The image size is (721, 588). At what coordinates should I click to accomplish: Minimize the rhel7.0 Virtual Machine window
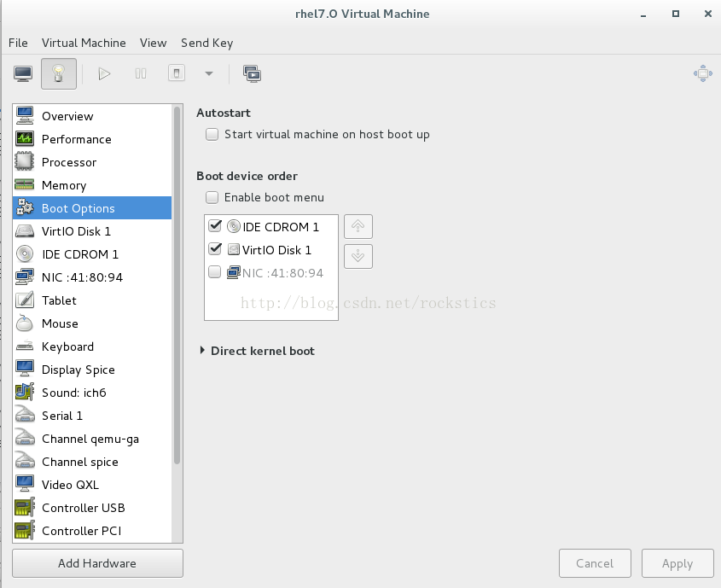[x=643, y=15]
